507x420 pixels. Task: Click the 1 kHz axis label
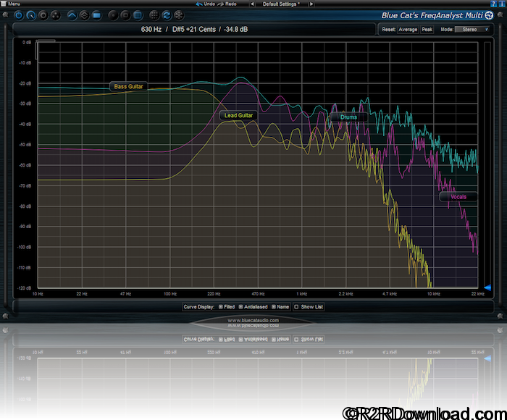click(302, 294)
